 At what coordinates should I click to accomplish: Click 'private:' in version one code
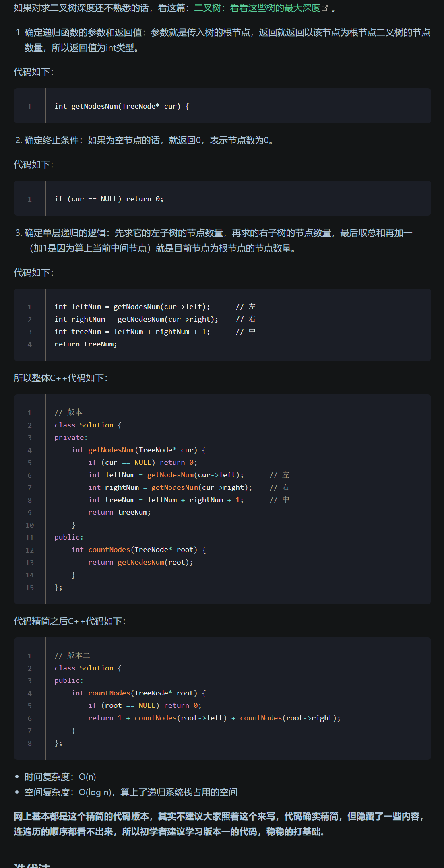(71, 437)
